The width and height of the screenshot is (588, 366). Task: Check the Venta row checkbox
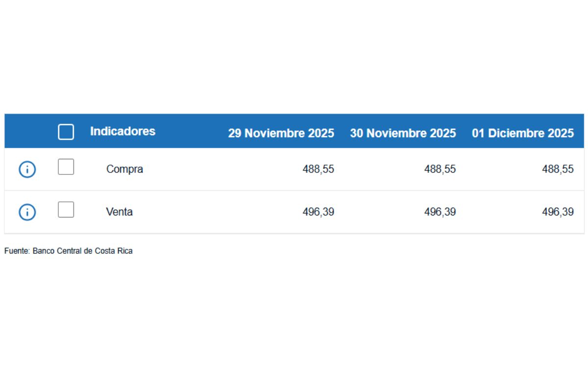tap(66, 210)
